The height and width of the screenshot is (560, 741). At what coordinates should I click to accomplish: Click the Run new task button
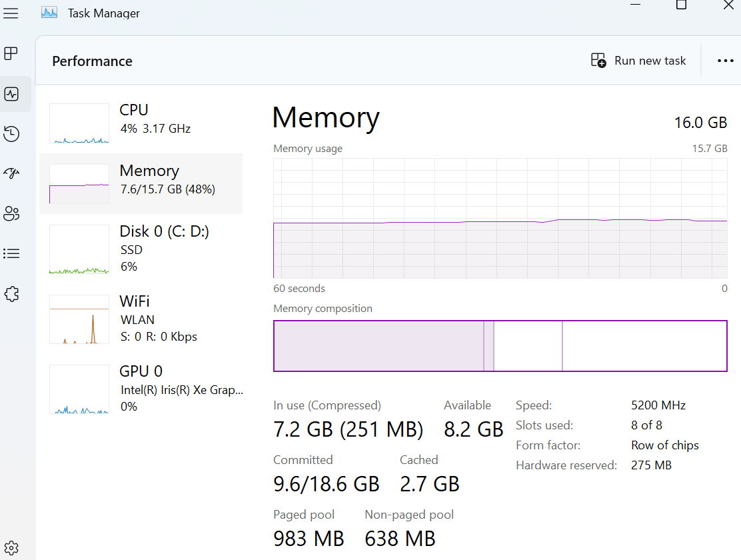638,61
